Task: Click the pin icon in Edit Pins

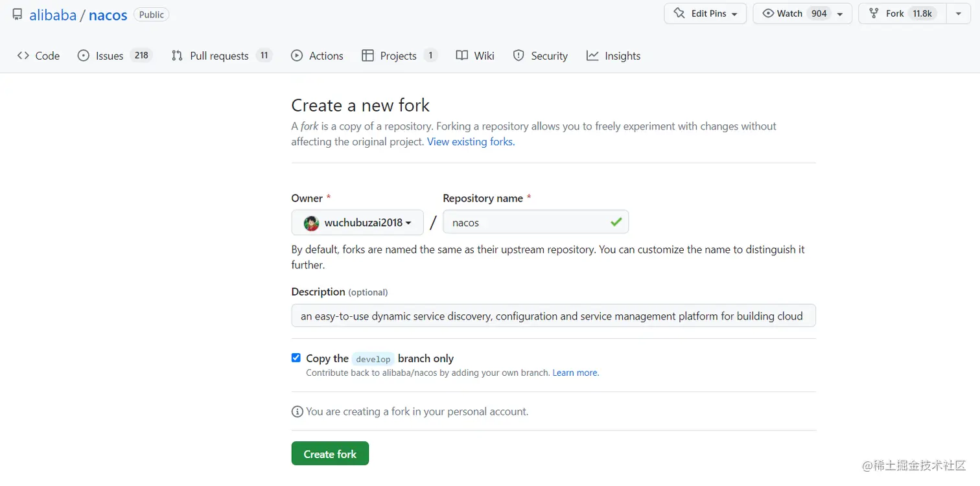Action: tap(679, 14)
